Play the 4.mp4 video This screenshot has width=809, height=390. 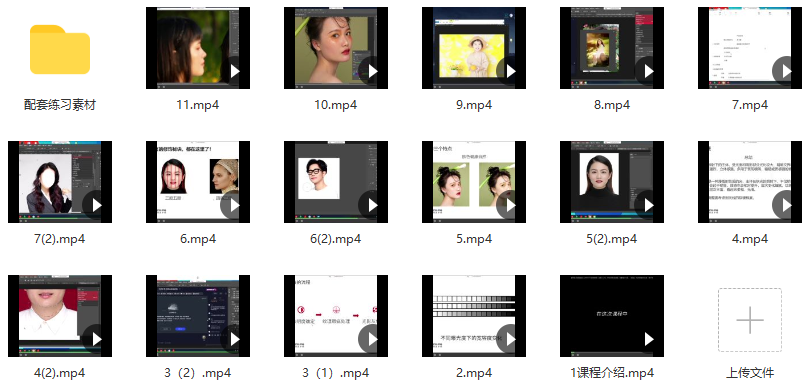787,205
